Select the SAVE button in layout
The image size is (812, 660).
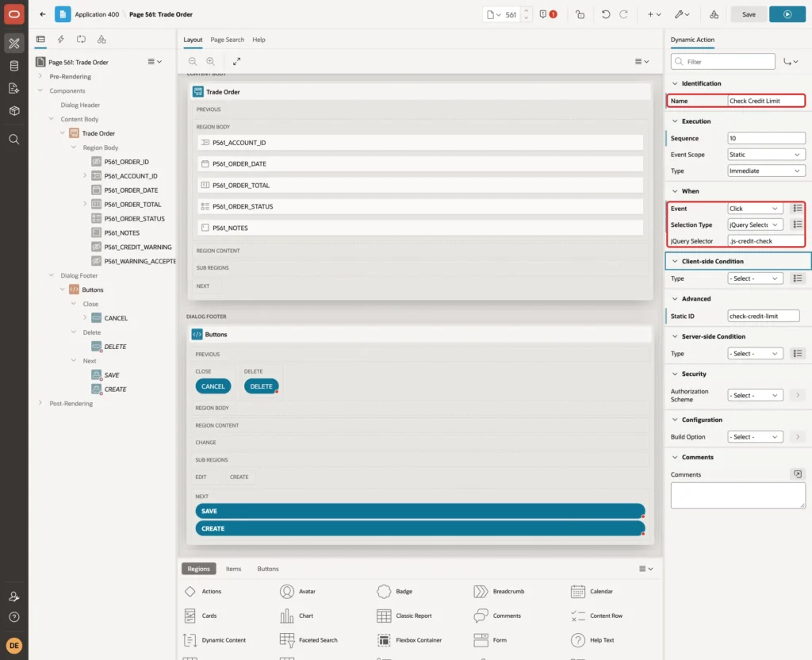click(420, 511)
